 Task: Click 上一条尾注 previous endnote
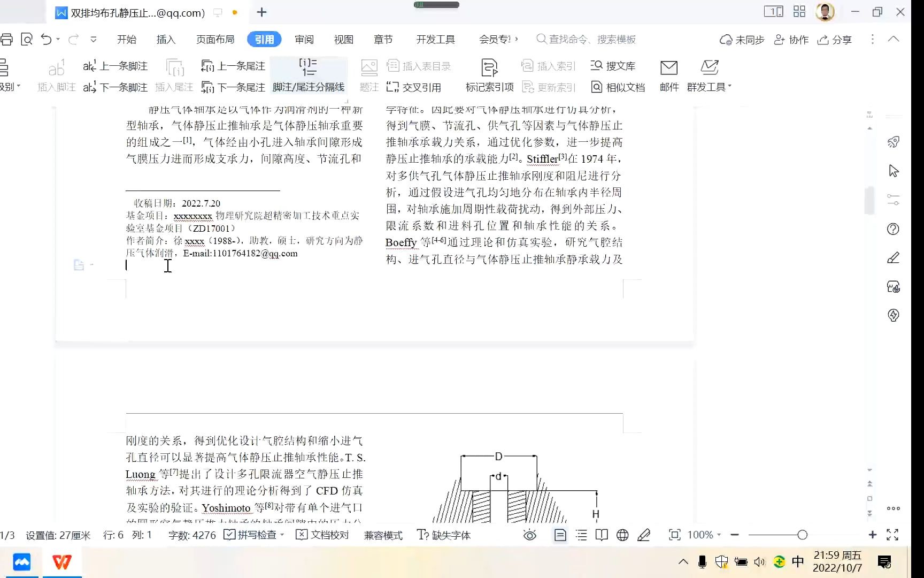coord(233,66)
